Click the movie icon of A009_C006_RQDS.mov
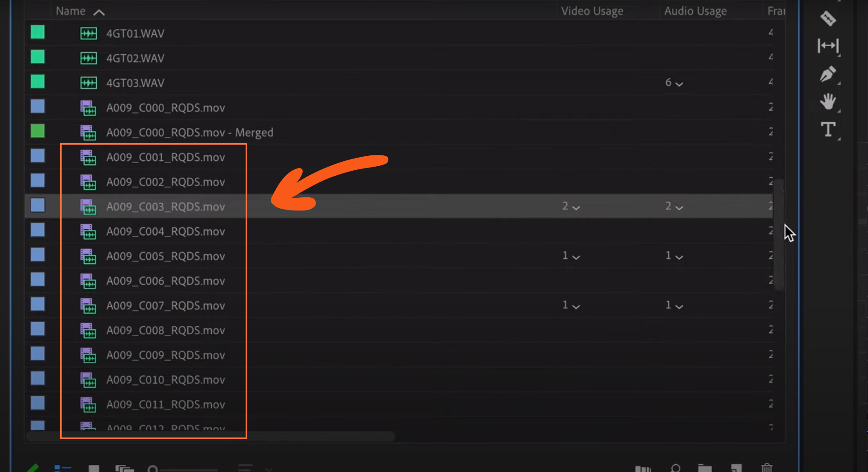The image size is (868, 472). coord(88,281)
